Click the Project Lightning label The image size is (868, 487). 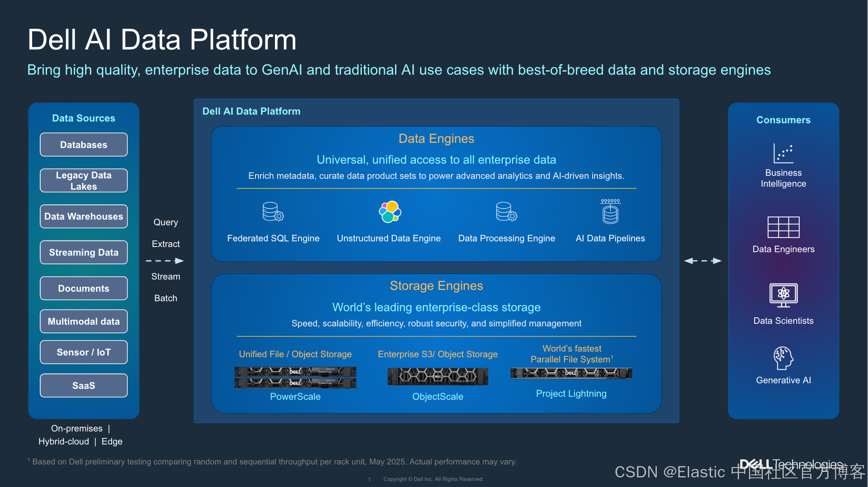(571, 394)
